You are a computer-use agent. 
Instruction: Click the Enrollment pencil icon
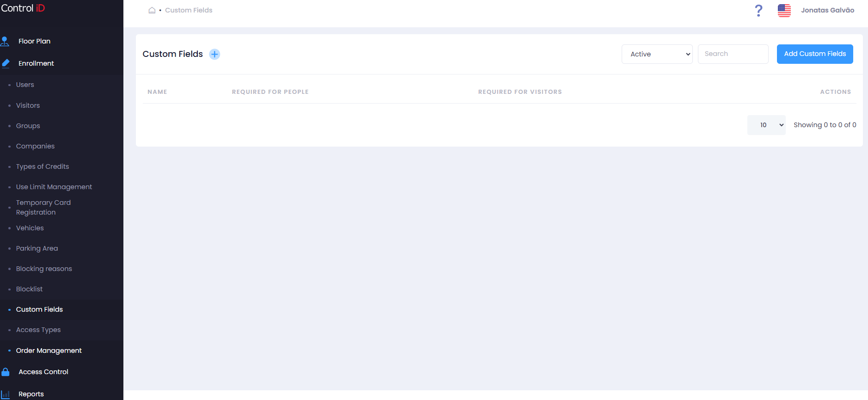[6, 63]
